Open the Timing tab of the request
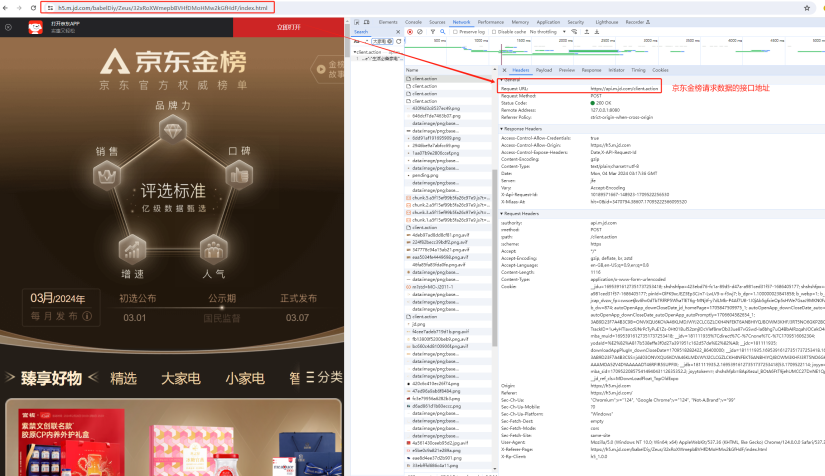825x476 pixels. tap(638, 70)
